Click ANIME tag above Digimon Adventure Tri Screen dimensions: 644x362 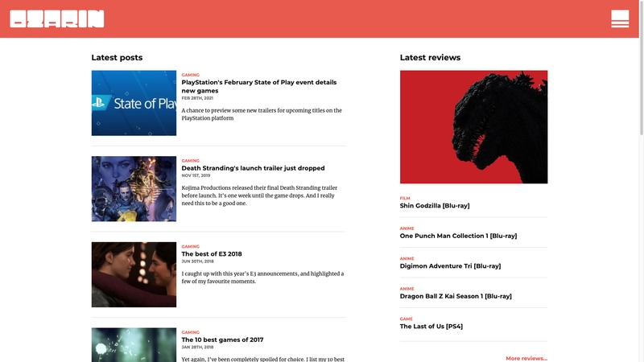407,258
